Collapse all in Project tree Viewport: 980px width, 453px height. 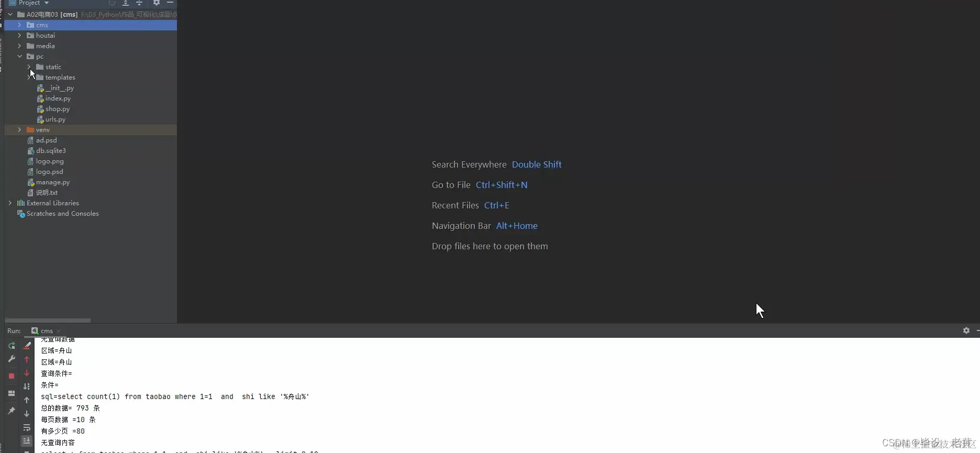(139, 3)
